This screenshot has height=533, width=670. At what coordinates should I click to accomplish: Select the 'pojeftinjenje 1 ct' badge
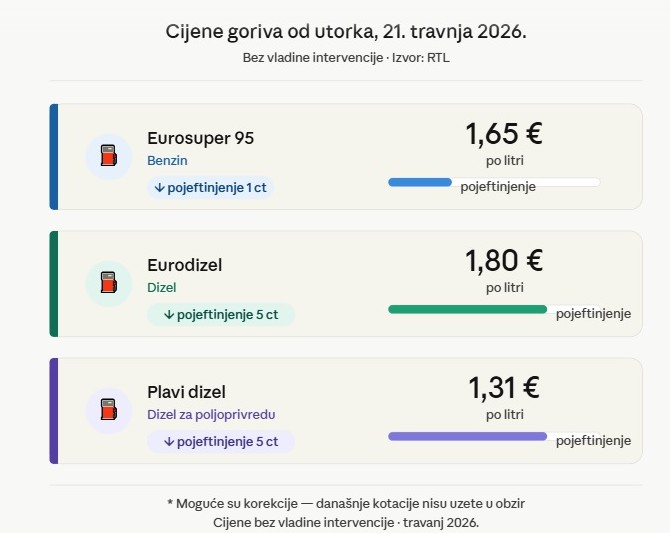210,187
